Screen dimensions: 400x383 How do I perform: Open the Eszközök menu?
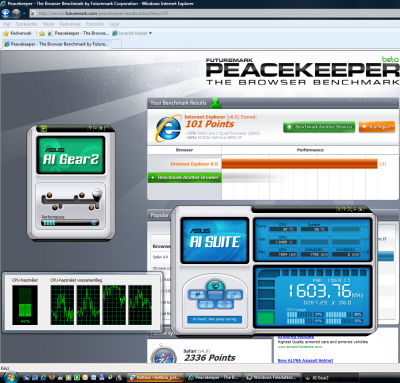pos(95,24)
